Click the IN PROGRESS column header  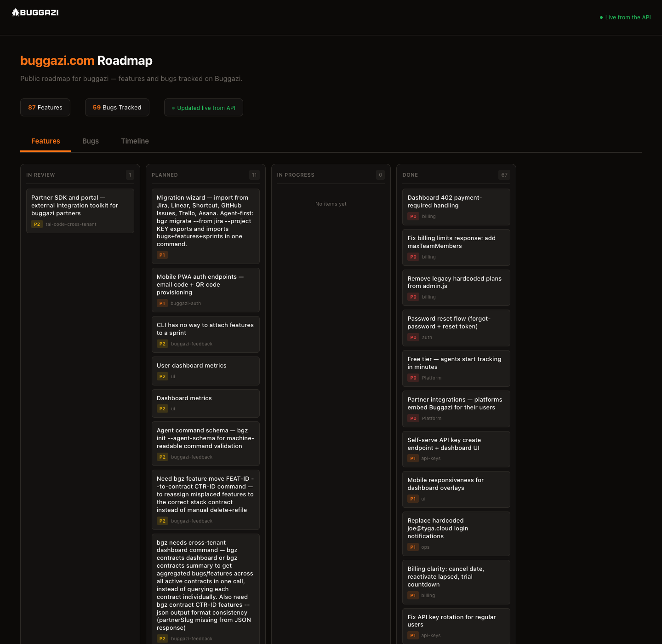pos(296,175)
